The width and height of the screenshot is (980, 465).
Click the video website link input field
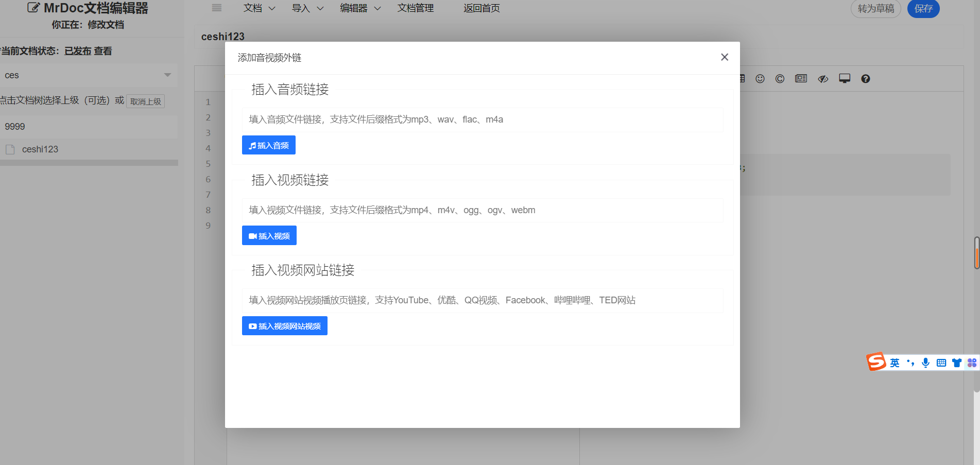(483, 300)
